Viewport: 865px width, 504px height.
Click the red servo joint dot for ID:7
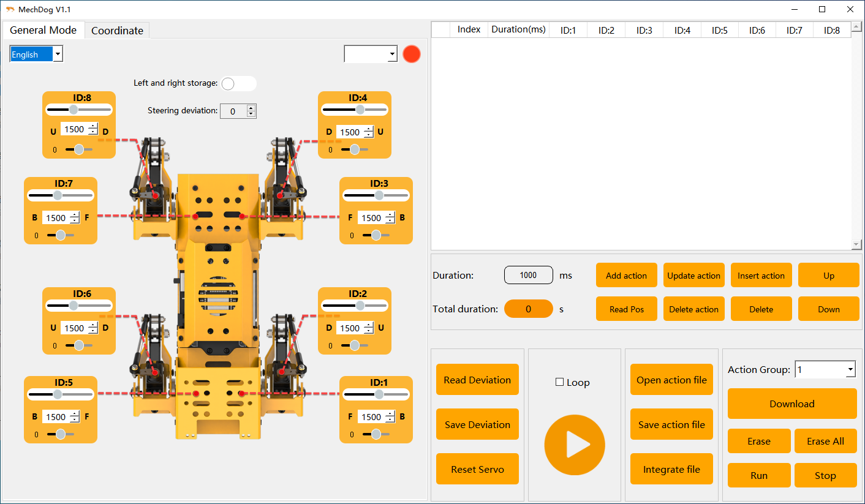(x=195, y=216)
